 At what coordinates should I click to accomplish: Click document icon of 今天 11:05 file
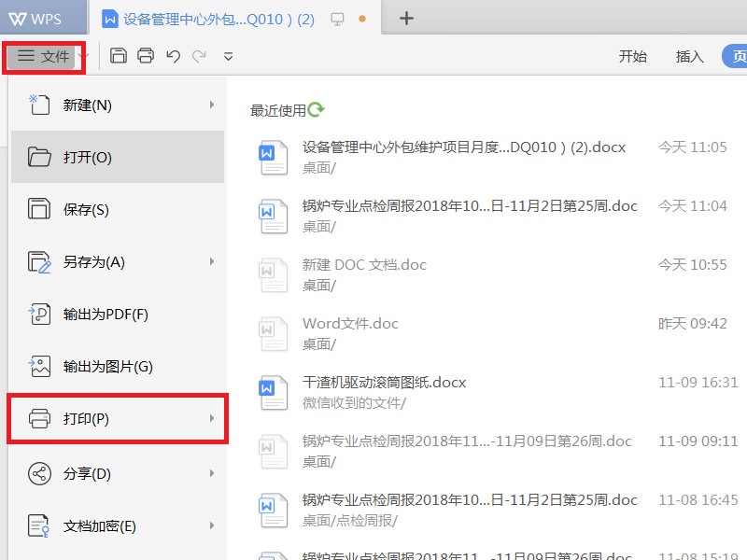(x=273, y=157)
